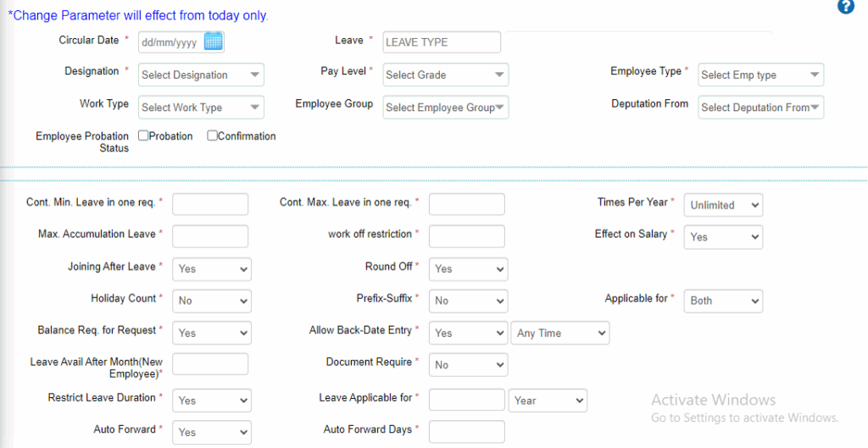Expand the Select Deputation From dropdown
This screenshot has width=868, height=448.
tap(760, 108)
